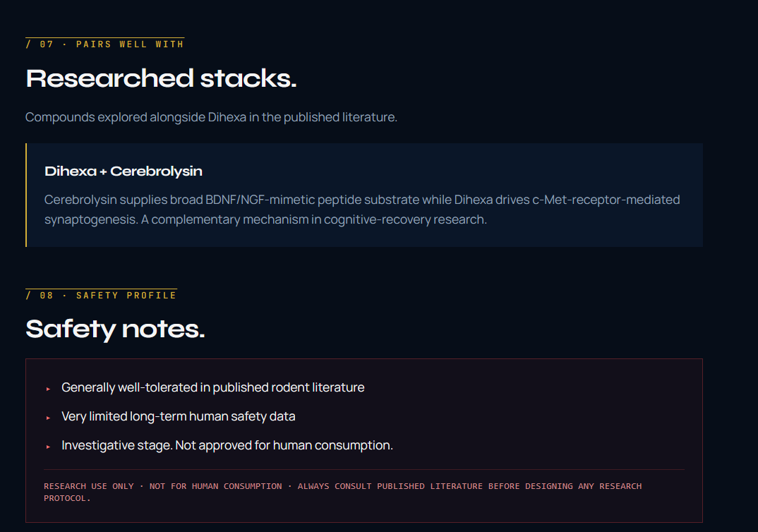The width and height of the screenshot is (758, 532).
Task: Click 'Generally well-tolerated in published rodent literature'
Action: (x=212, y=387)
